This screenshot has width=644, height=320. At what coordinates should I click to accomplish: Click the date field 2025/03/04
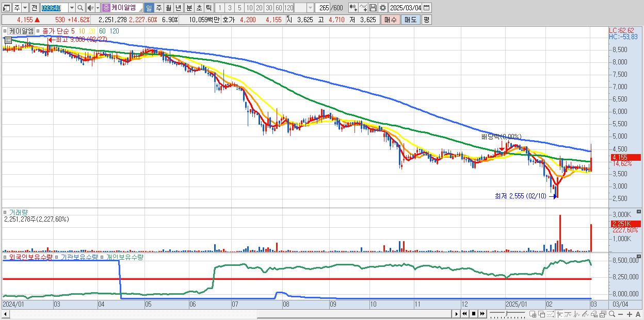pyautogui.click(x=406, y=8)
